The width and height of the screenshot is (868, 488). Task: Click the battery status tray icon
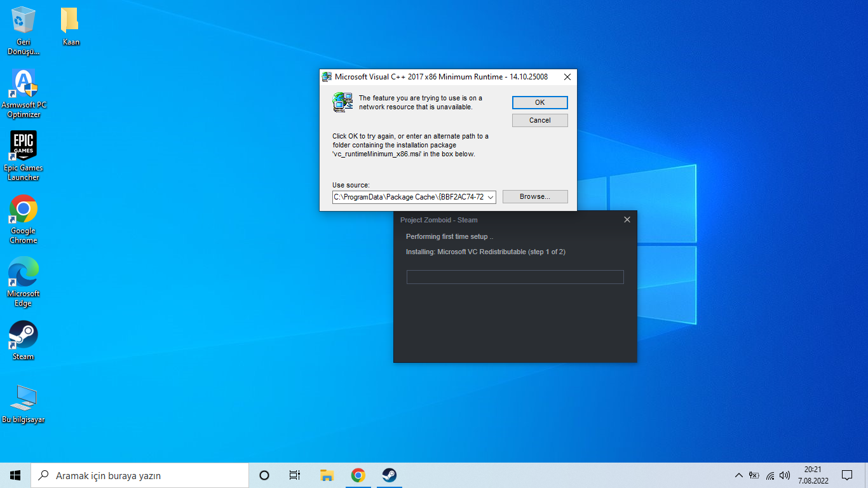point(754,475)
